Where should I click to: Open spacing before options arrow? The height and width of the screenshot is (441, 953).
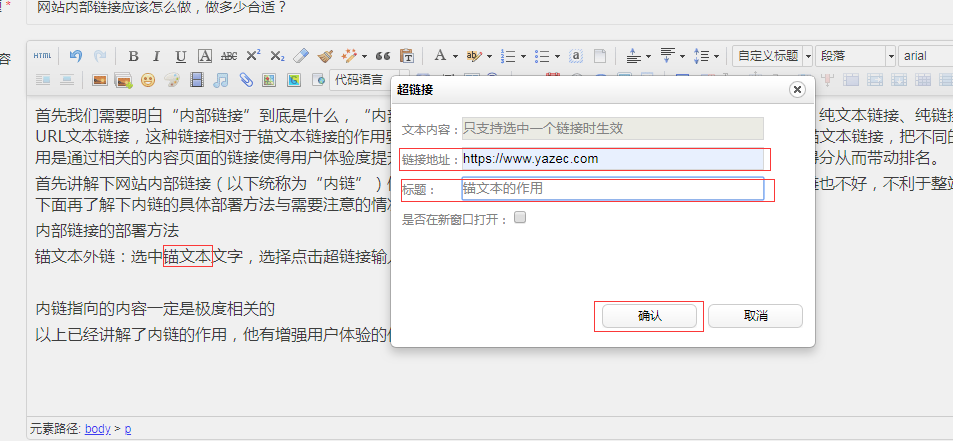pyautogui.click(x=649, y=56)
